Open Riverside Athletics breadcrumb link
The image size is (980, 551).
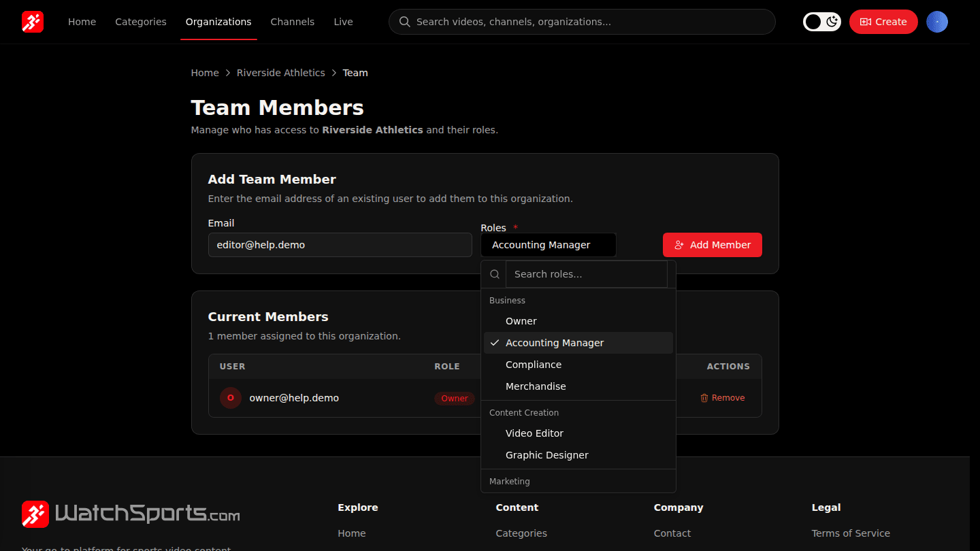point(281,73)
